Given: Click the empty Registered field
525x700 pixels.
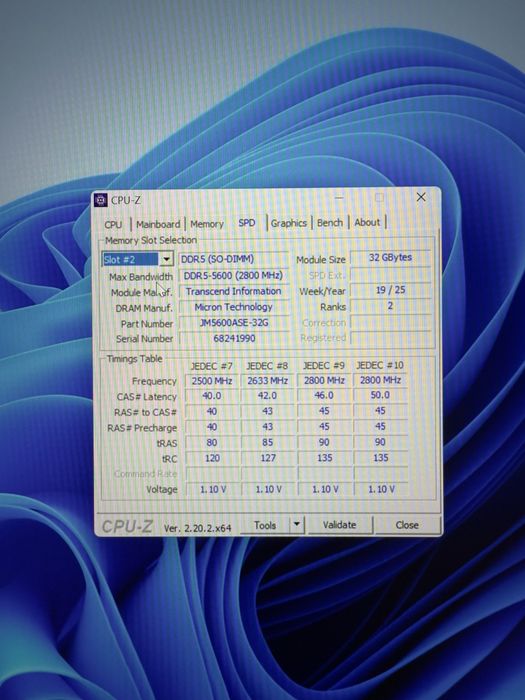Looking at the screenshot, I should [x=391, y=338].
